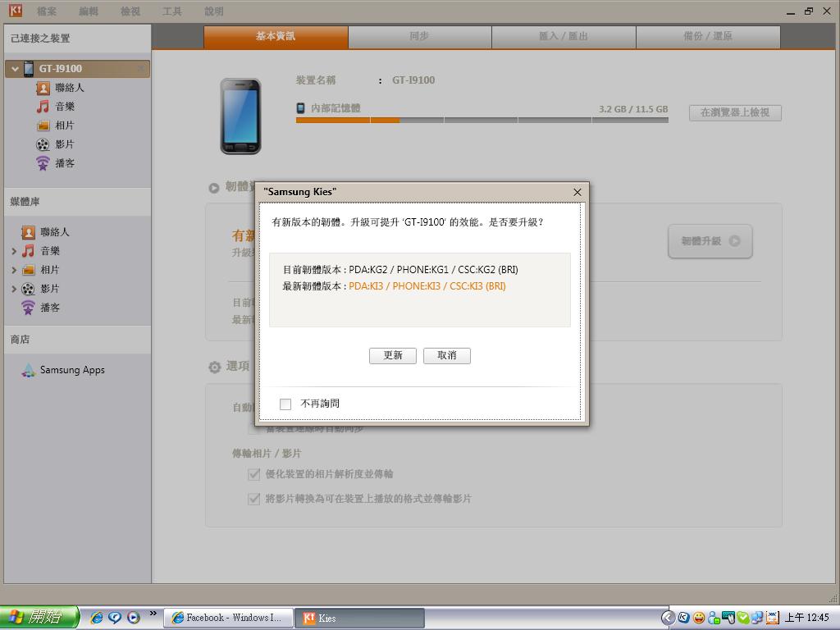
Task: Click the phone thumbnail image
Action: (x=240, y=116)
